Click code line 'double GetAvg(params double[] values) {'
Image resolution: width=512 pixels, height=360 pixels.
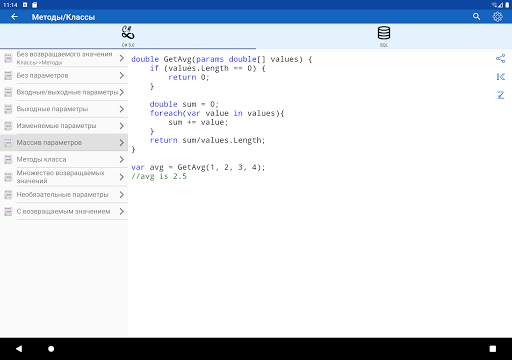pyautogui.click(x=222, y=59)
